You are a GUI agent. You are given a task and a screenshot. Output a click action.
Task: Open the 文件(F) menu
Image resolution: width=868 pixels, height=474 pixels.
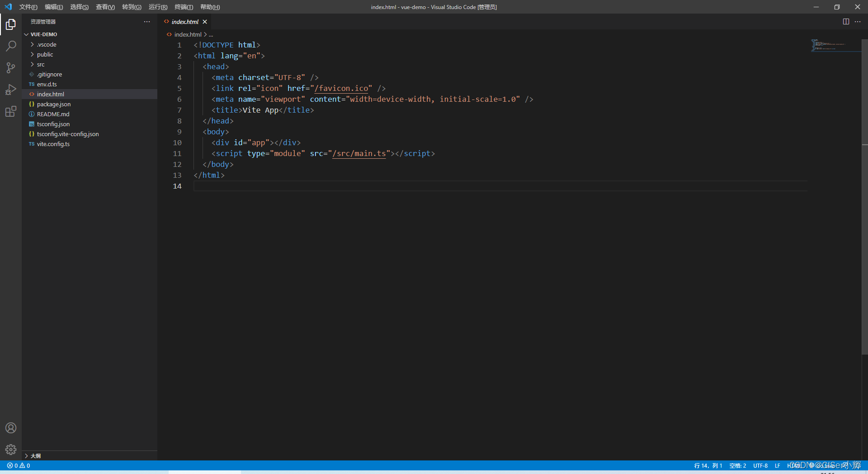28,7
